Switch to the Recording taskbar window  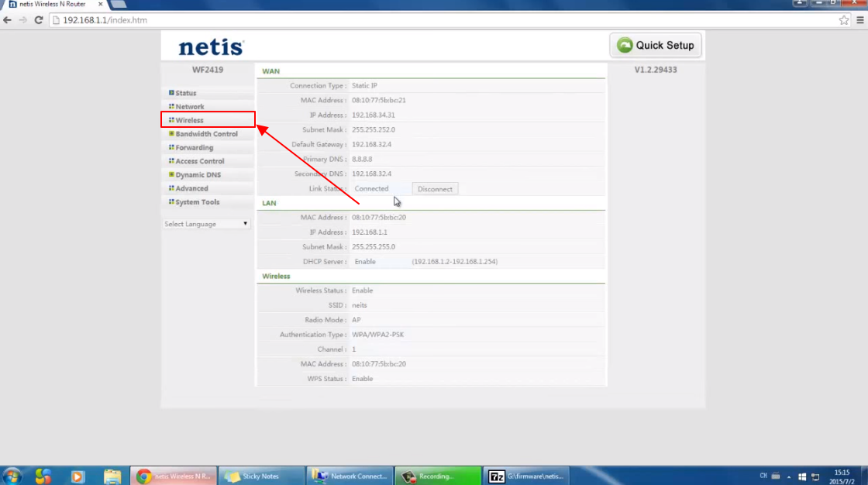pos(438,476)
